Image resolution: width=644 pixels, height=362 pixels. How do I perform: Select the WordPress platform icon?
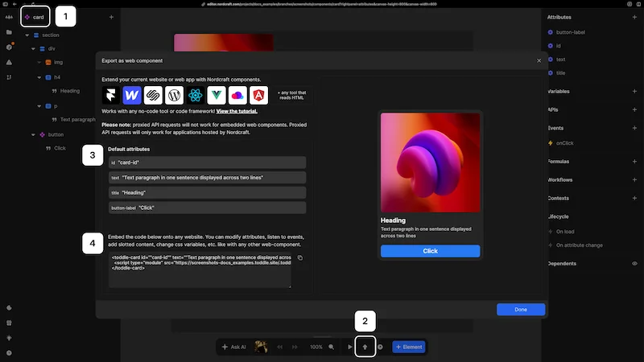(174, 95)
